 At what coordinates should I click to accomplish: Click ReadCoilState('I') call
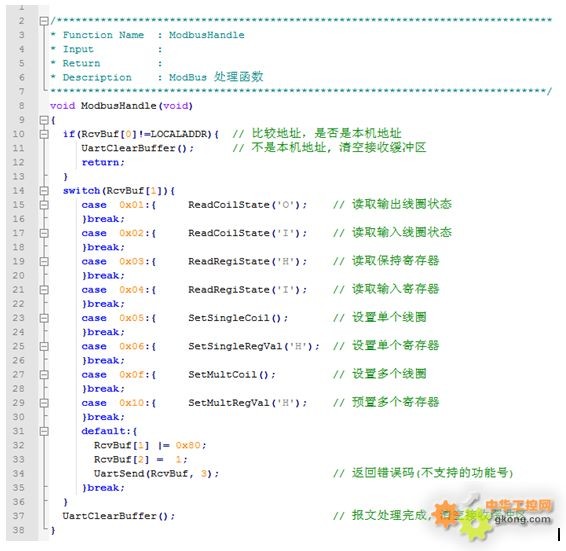coord(247,233)
